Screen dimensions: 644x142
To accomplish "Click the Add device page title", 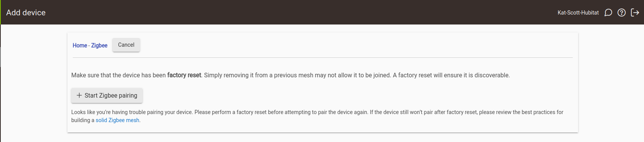I will point(26,13).
